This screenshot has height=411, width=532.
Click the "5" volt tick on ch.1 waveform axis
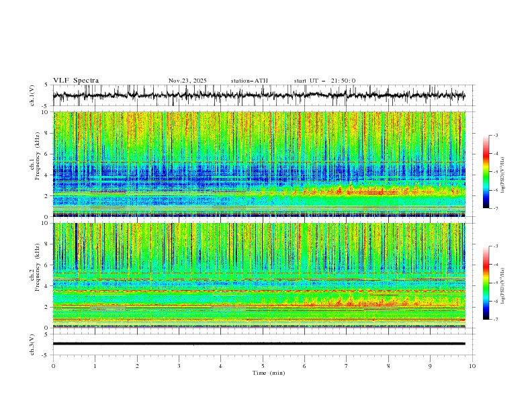46,85
